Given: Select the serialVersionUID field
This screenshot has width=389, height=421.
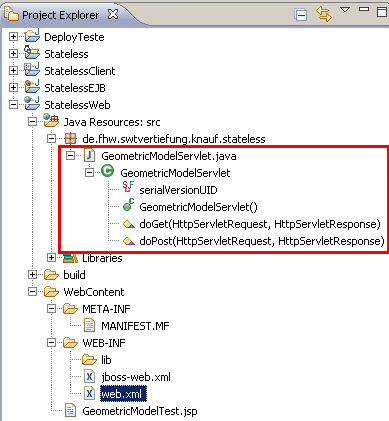Looking at the screenshot, I should (178, 190).
